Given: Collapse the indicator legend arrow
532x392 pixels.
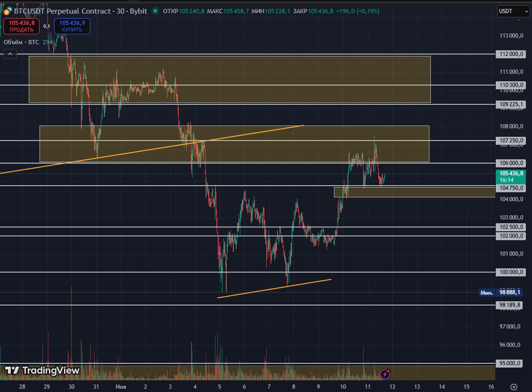Looking at the screenshot, I should click(x=10, y=54).
